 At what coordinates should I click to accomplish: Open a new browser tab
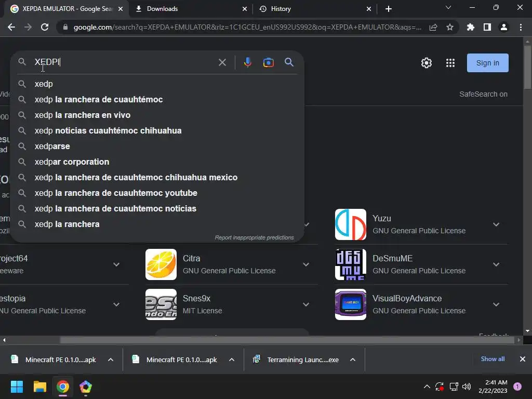(389, 9)
